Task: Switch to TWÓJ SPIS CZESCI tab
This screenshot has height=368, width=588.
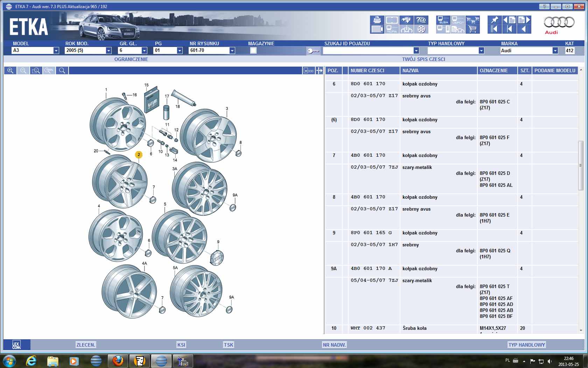Action: point(423,59)
